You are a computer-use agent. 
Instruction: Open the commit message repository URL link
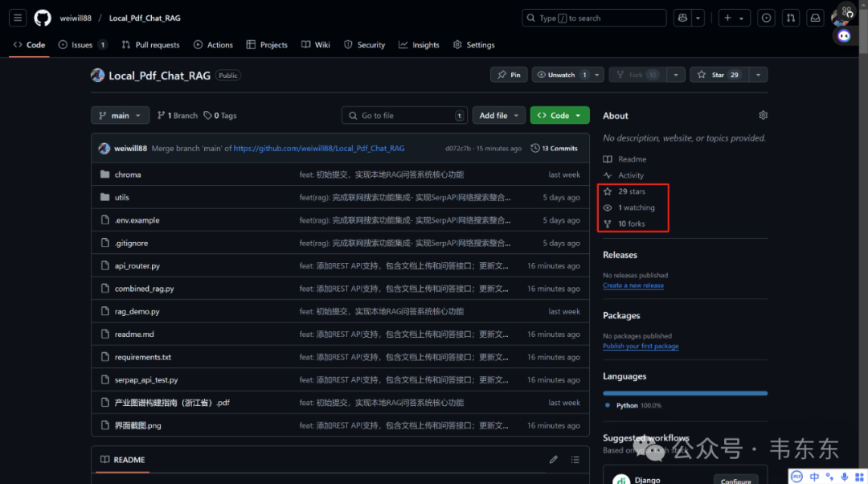click(319, 149)
